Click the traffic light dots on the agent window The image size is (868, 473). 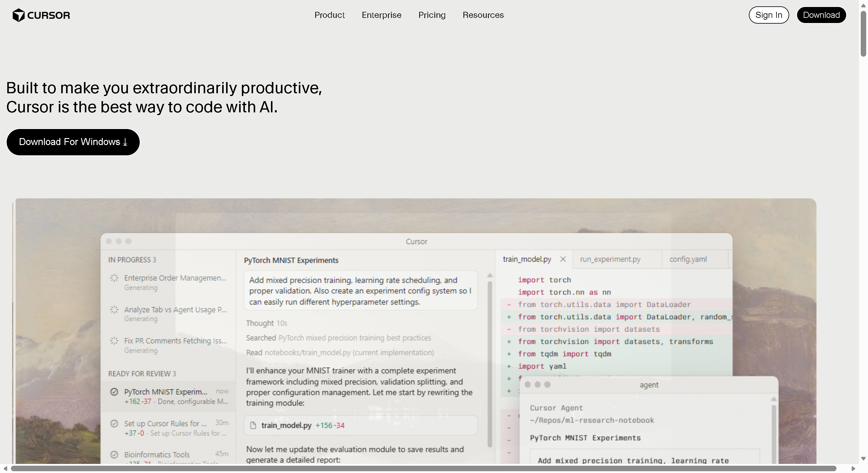click(x=538, y=385)
